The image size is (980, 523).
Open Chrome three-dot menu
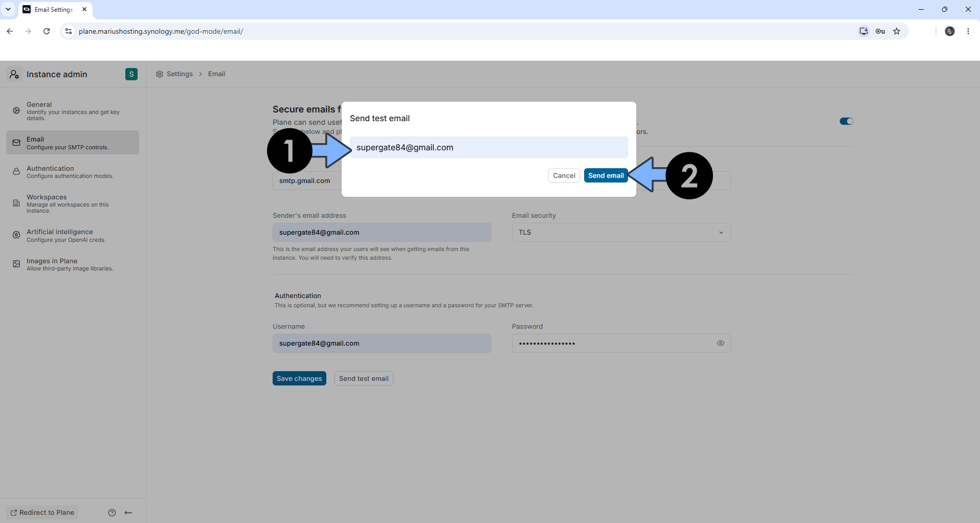[968, 31]
